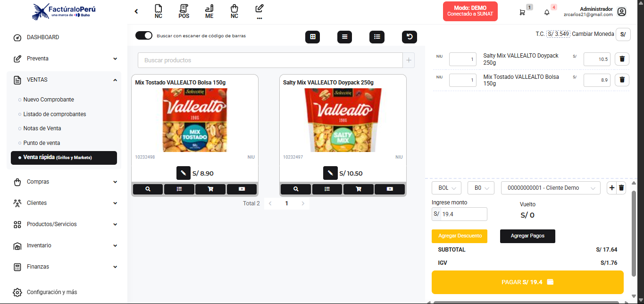Open Nuevo Comprobante
The width and height of the screenshot is (644, 304).
coord(49,100)
